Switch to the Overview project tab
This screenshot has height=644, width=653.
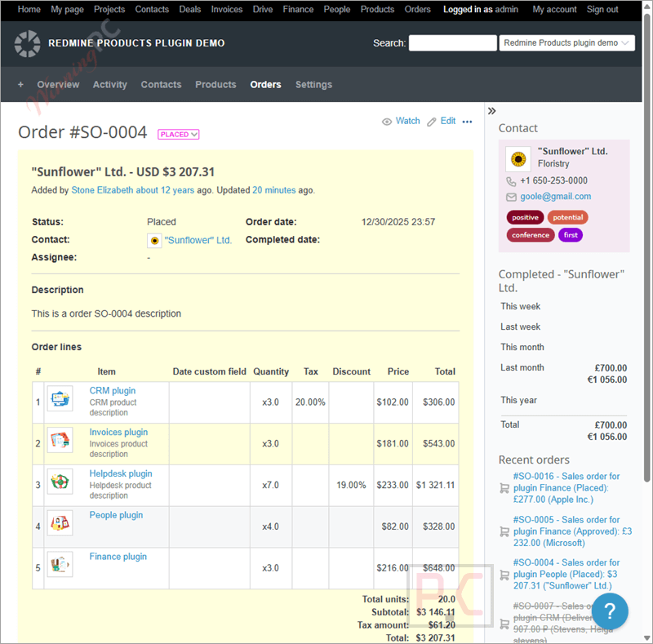click(58, 85)
